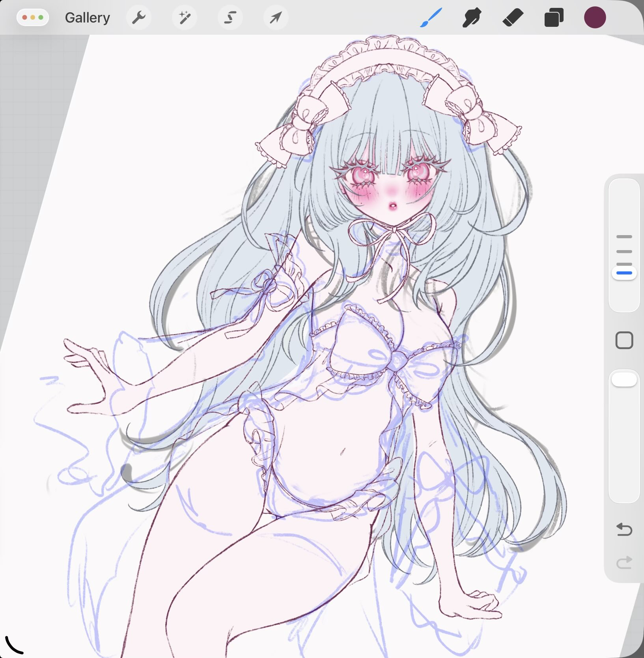Select the Transform arrow tool

[x=276, y=18]
